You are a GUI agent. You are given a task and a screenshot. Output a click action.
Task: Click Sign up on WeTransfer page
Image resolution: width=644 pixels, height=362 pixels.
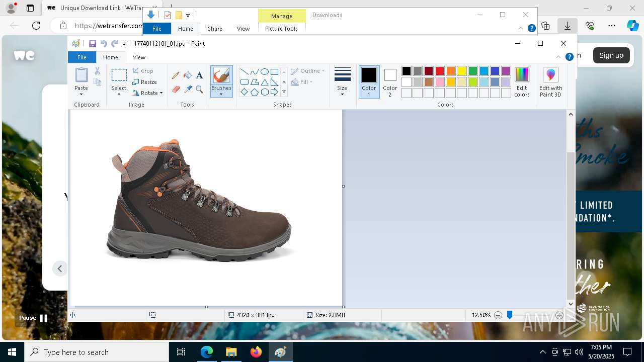(611, 55)
